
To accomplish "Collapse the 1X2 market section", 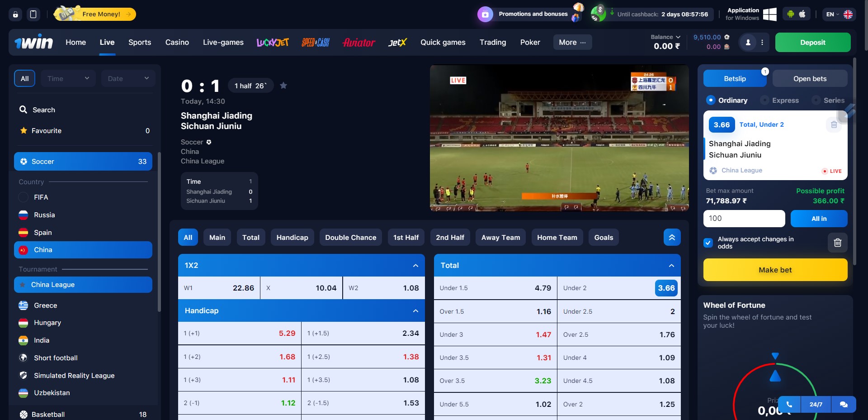I will pyautogui.click(x=415, y=266).
